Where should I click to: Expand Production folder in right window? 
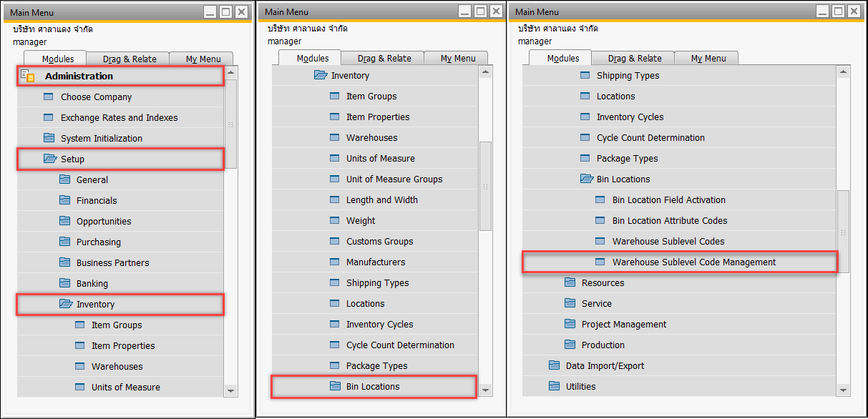pos(678,345)
